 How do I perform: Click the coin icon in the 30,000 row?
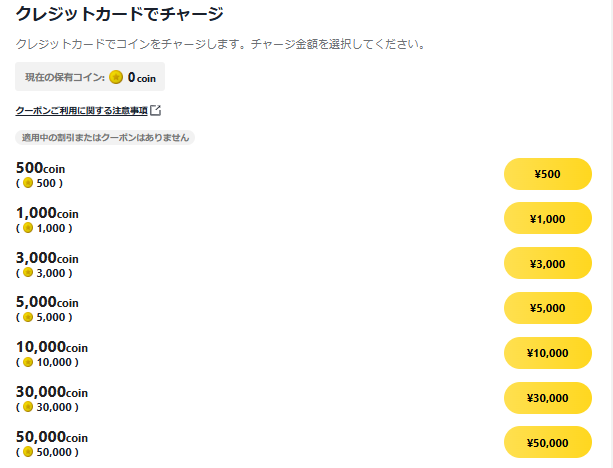tap(28, 407)
